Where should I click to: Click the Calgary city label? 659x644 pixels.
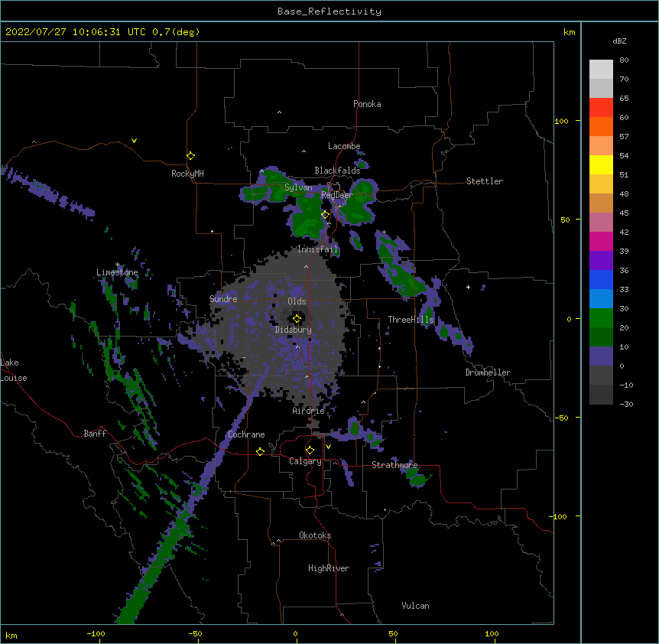306,461
